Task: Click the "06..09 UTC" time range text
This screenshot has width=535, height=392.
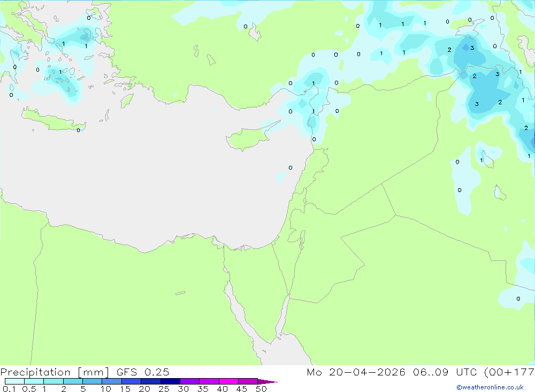Action: pos(445,372)
